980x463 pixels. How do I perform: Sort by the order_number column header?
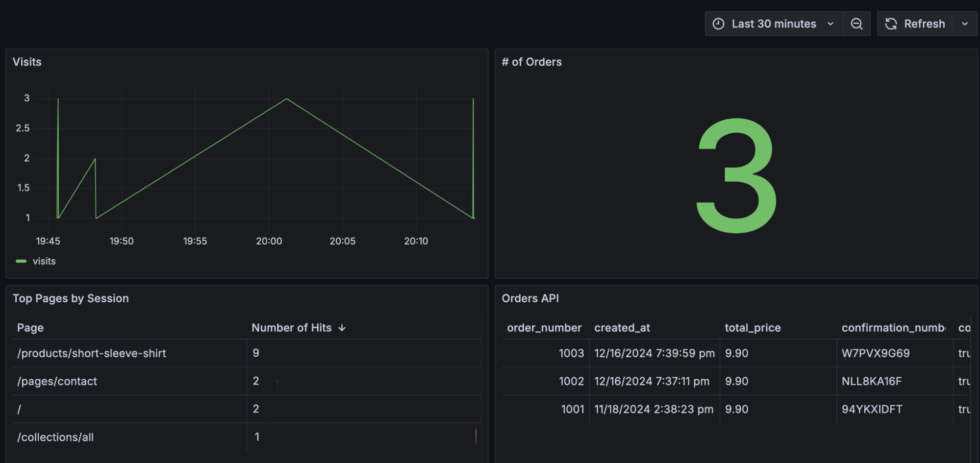(544, 327)
